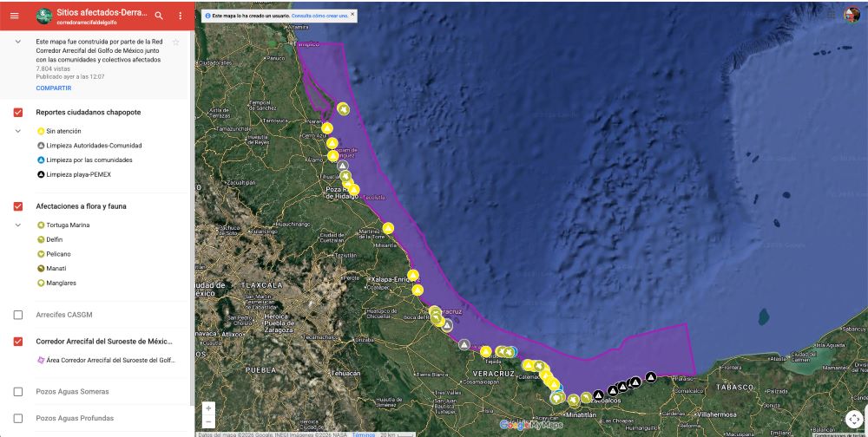
Task: Click the black PEMEX marker near Paraíso
Action: [651, 377]
